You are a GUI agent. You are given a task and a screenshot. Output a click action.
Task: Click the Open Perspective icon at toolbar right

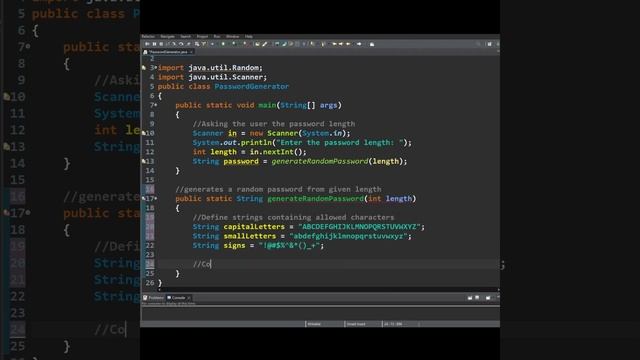pos(489,44)
